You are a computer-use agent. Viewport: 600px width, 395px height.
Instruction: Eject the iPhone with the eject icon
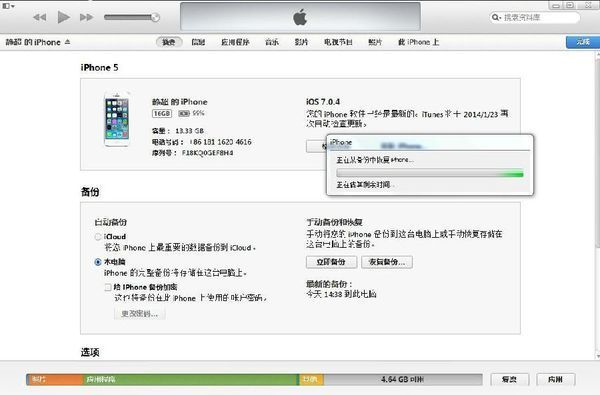67,42
